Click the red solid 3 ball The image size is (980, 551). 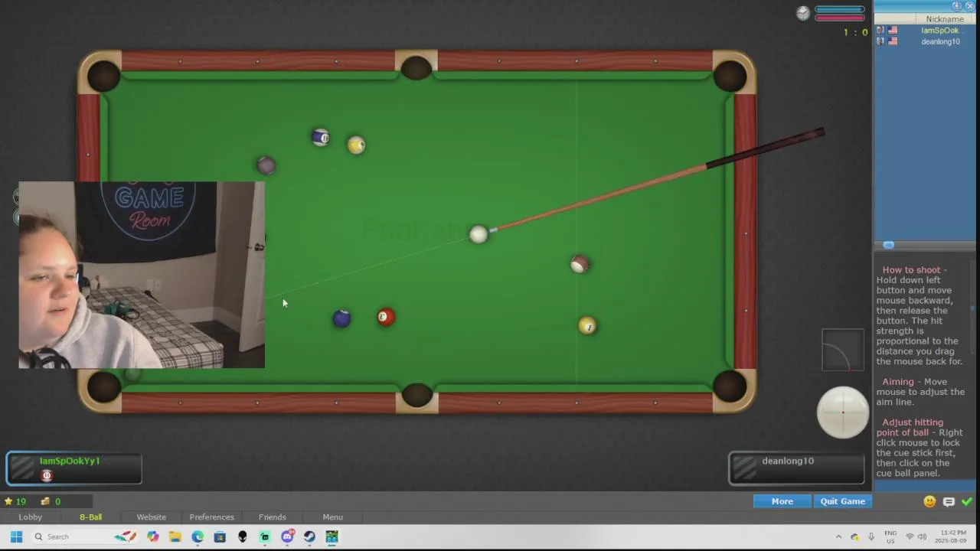pyautogui.click(x=386, y=317)
